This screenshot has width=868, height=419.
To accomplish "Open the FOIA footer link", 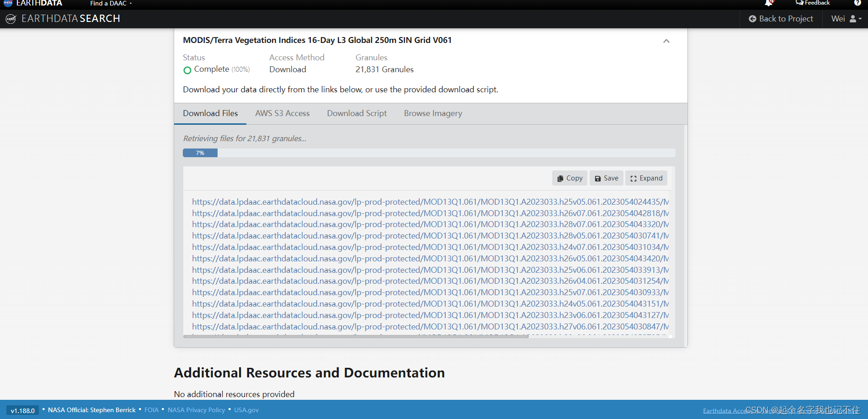I will click(x=151, y=410).
